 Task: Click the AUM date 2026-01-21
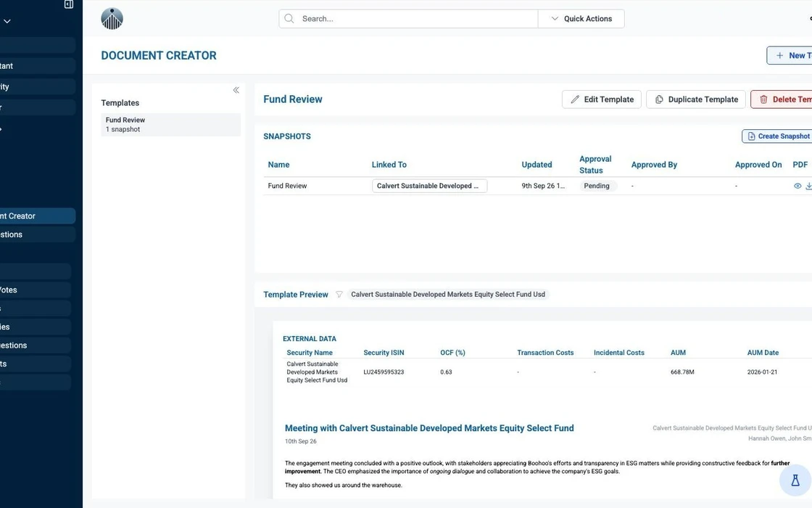tap(762, 372)
